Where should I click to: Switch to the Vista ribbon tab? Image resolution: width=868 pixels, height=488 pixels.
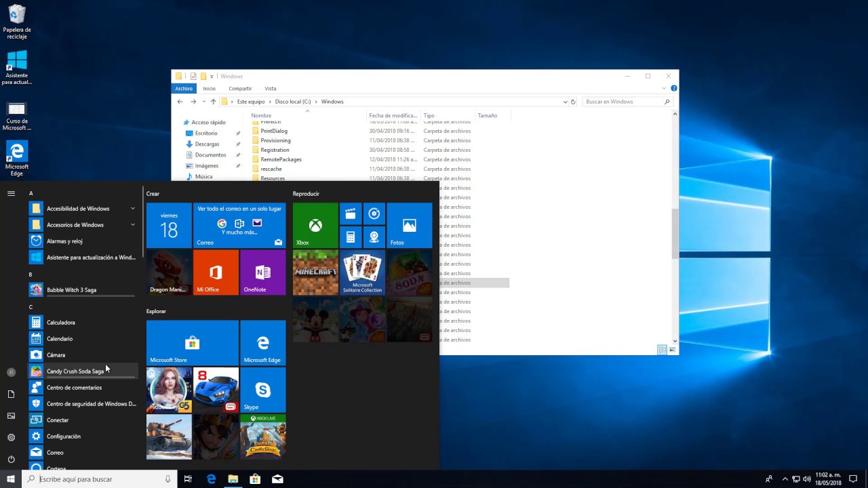point(271,89)
